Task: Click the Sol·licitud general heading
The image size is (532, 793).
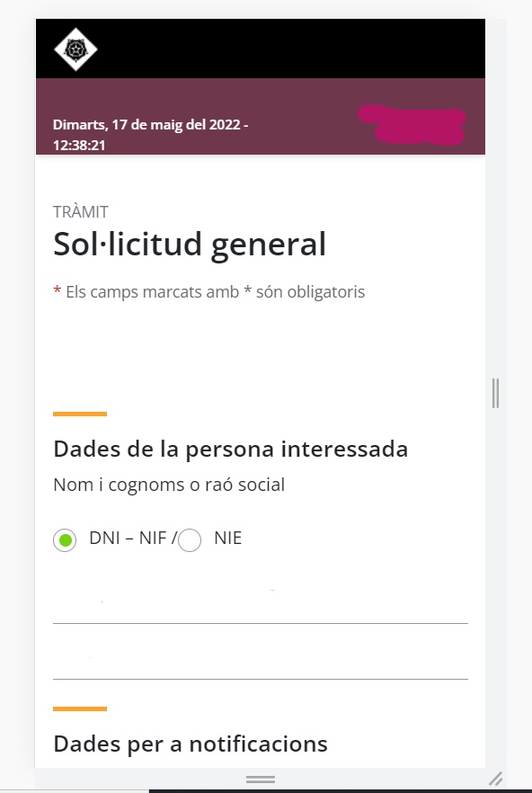Action: pyautogui.click(x=190, y=245)
